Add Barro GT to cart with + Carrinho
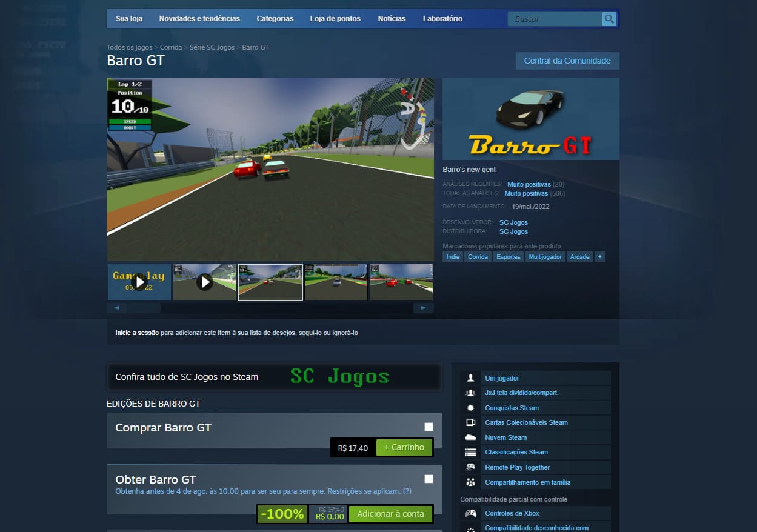Screen dimensions: 757x532 pos(404,447)
